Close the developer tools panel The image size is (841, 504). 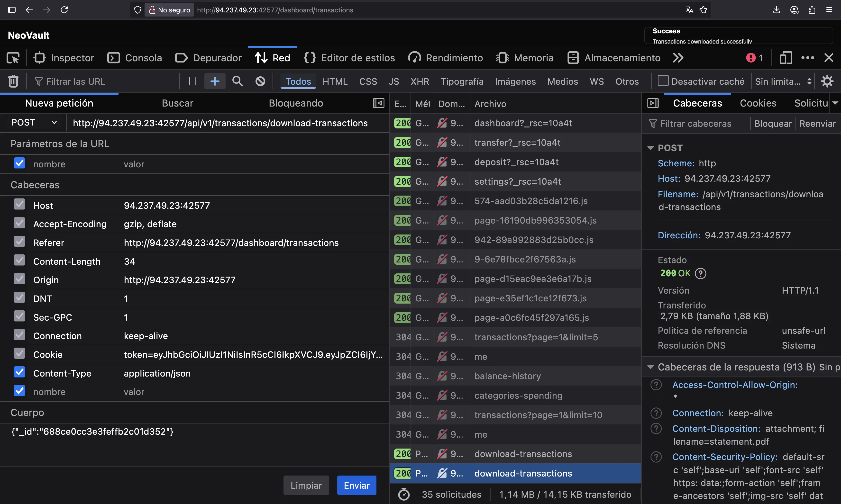829,58
